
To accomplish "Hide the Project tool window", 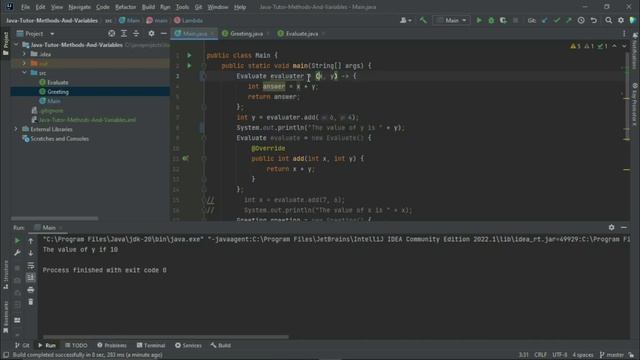I will (164, 34).
